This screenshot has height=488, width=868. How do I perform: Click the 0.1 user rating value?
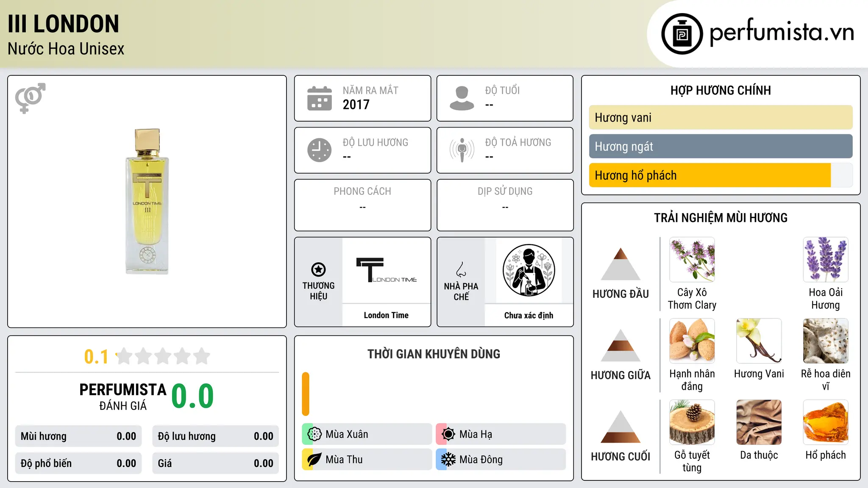click(96, 357)
